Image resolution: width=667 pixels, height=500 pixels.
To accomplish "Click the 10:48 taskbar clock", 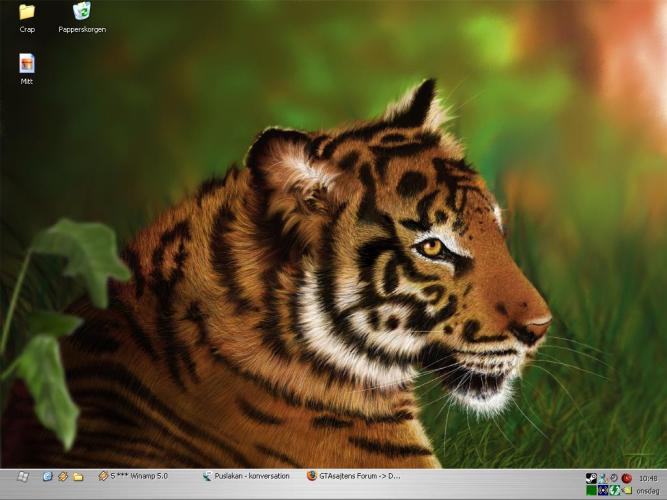I will pos(648,478).
